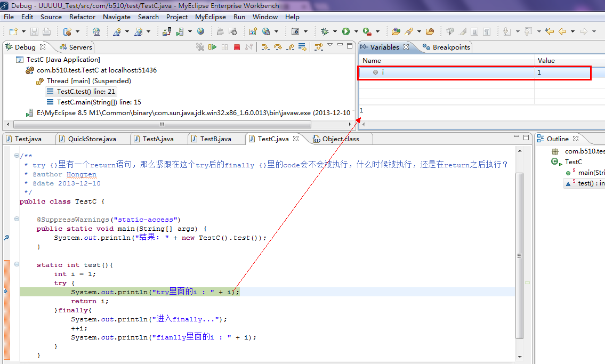
Task: Click the Save toolbar icon
Action: tap(35, 31)
